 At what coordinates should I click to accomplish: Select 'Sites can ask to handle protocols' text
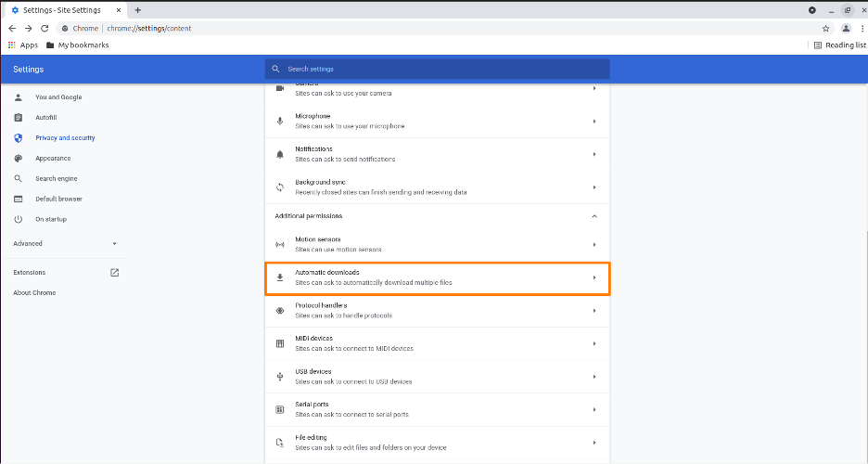pyautogui.click(x=344, y=316)
